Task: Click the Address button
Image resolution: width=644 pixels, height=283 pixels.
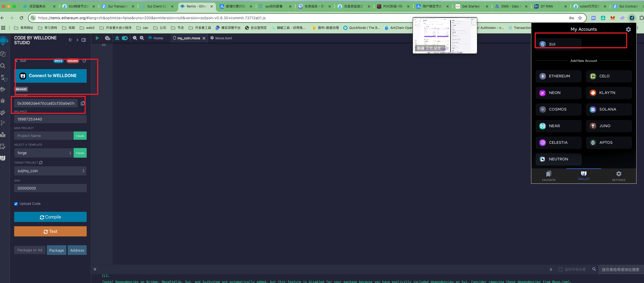Action: (77, 250)
